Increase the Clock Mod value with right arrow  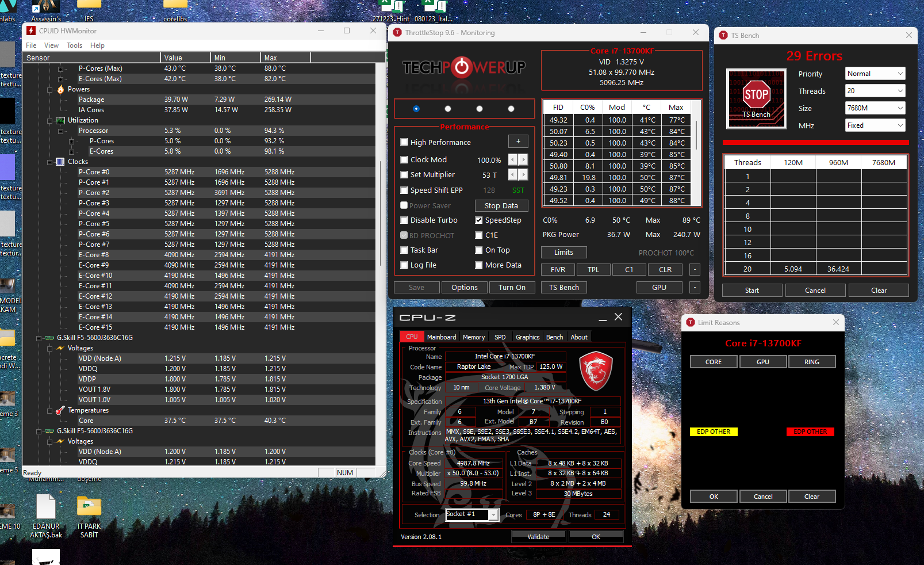[523, 159]
